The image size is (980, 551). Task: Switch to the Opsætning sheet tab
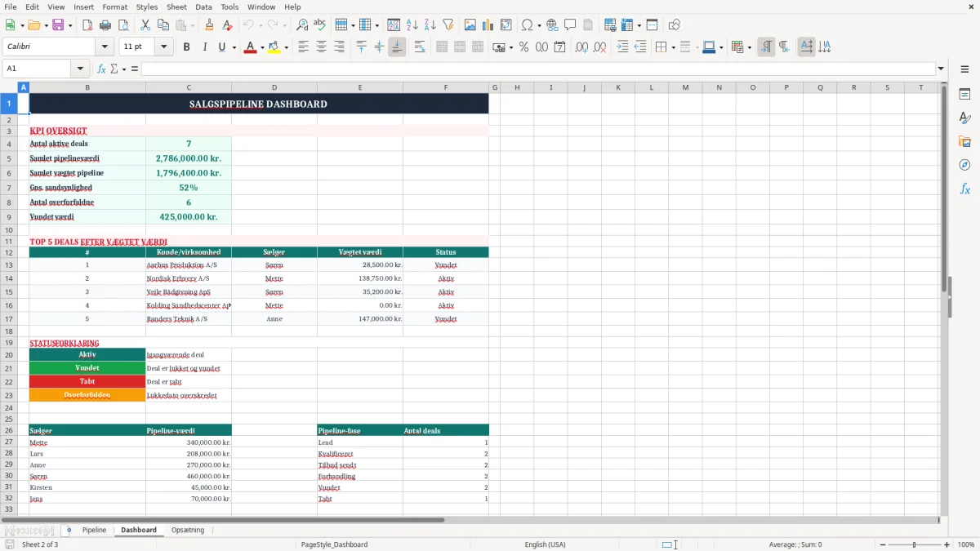coord(188,530)
